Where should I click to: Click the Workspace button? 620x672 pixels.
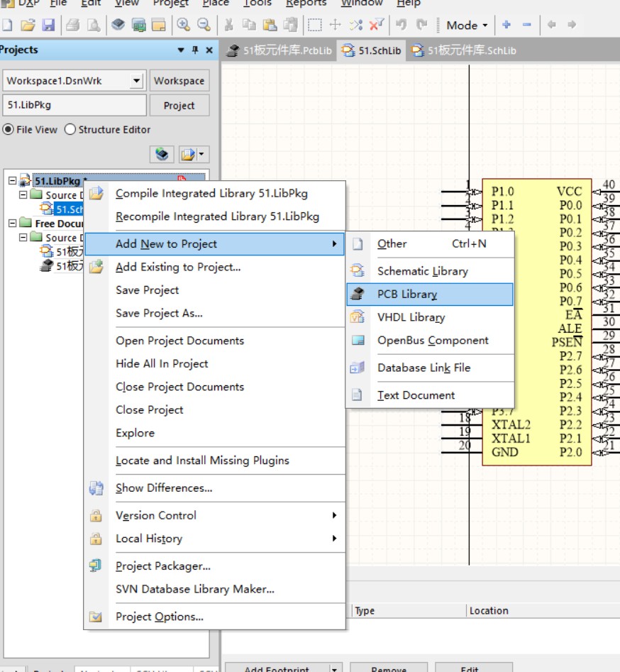click(x=179, y=81)
